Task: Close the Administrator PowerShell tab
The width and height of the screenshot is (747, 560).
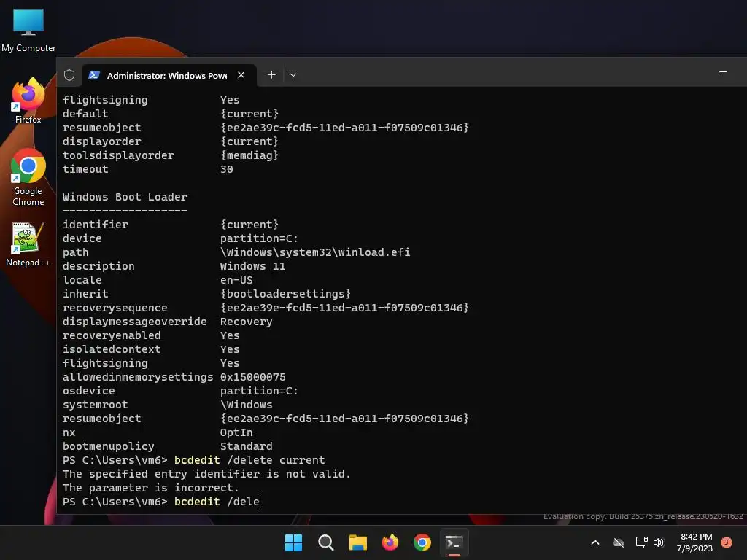Action: pos(241,75)
